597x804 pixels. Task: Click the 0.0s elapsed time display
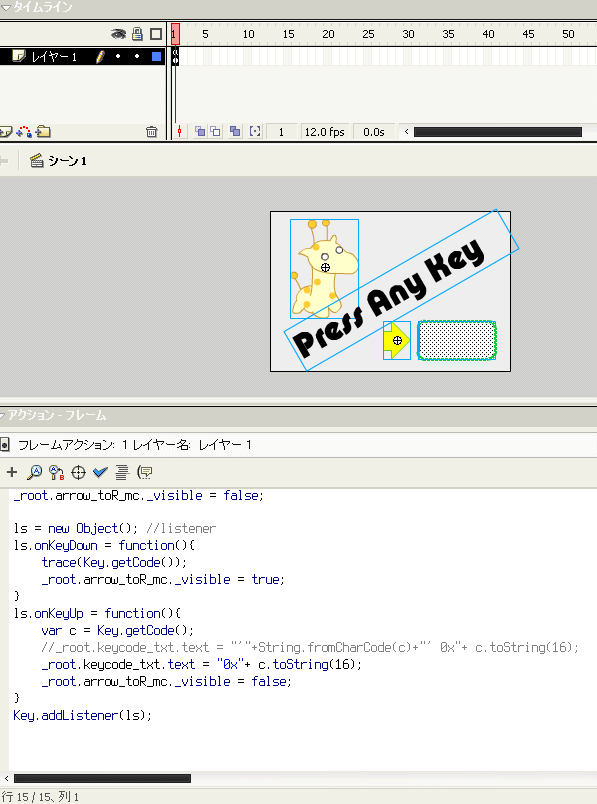[x=373, y=132]
